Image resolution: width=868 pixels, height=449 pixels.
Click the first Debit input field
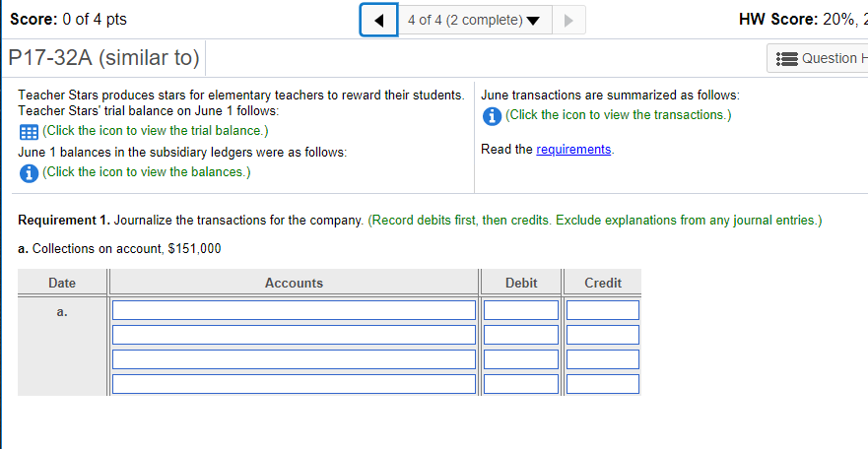(521, 310)
